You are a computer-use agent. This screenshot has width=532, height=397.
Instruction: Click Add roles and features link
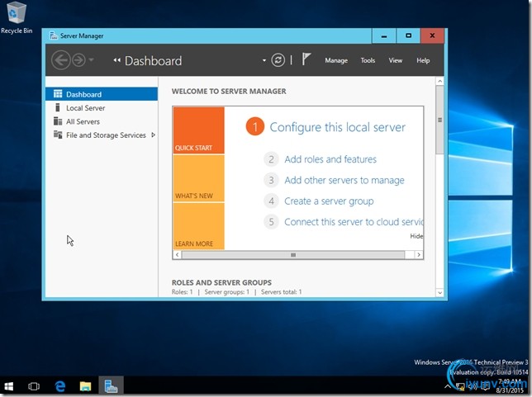click(330, 159)
